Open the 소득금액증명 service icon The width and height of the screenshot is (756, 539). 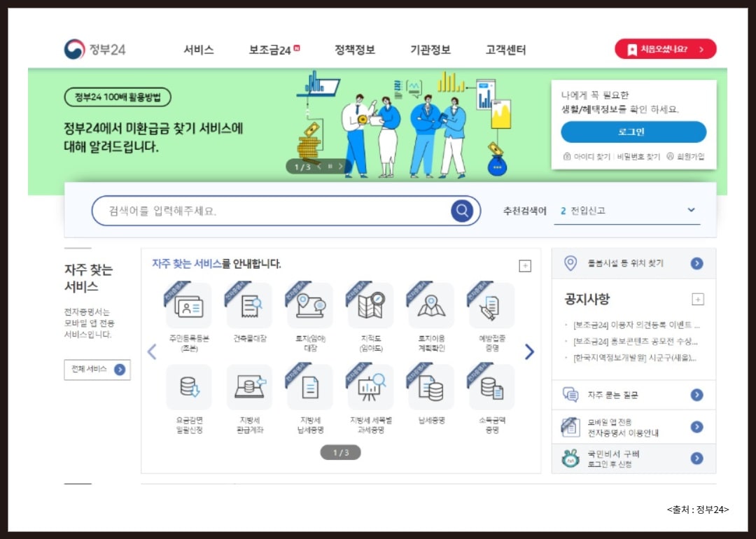(492, 387)
